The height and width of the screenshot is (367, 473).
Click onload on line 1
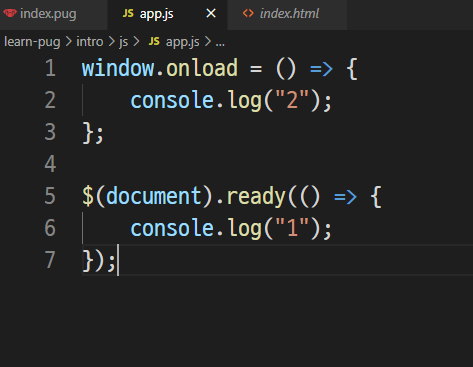pos(202,68)
